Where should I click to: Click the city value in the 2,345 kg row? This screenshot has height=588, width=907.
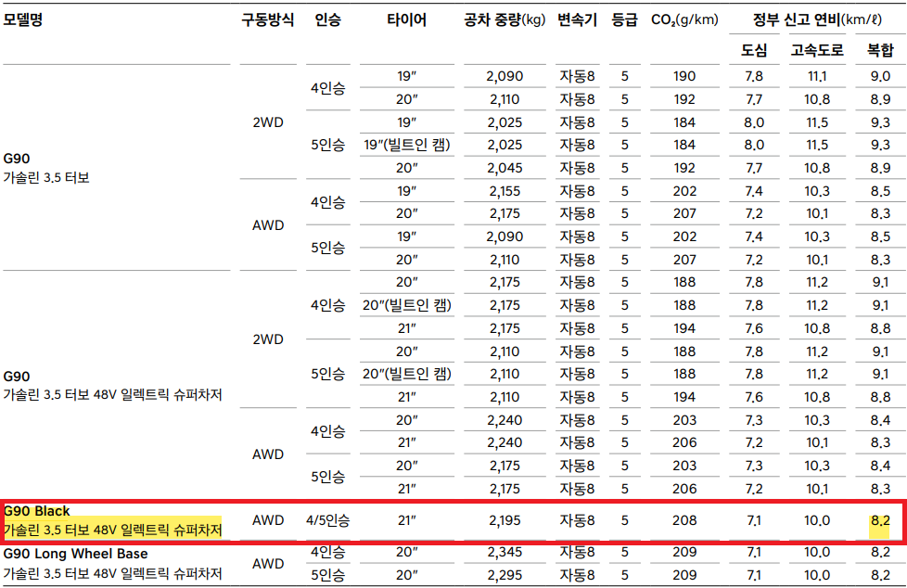coord(754,552)
